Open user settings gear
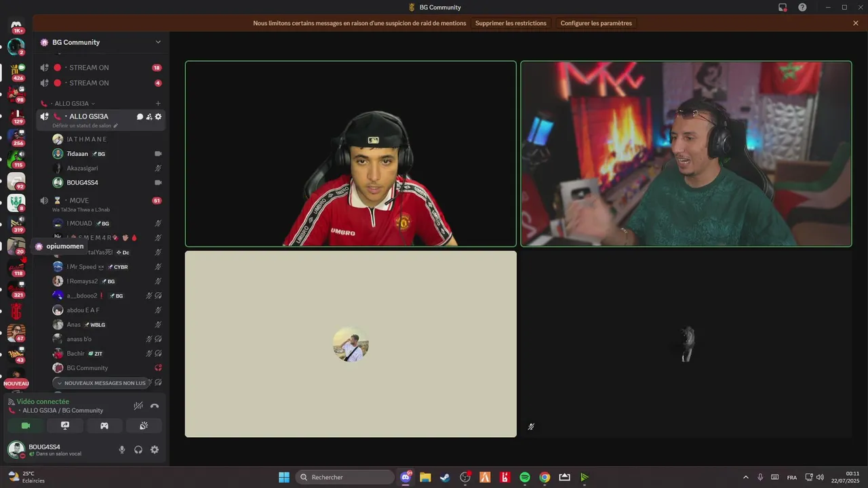The width and height of the screenshot is (868, 488). [x=155, y=449]
